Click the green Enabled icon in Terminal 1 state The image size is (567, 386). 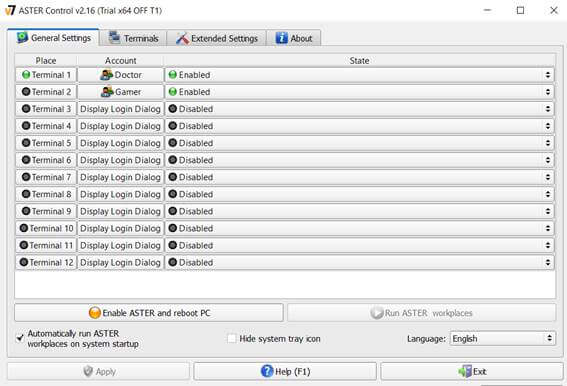pos(173,75)
